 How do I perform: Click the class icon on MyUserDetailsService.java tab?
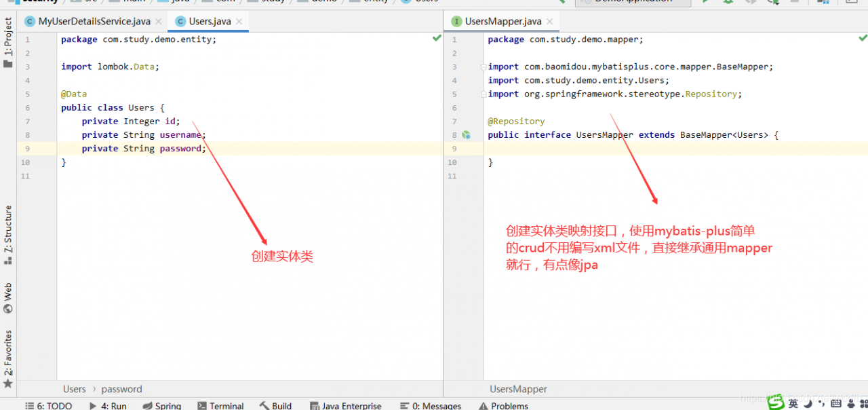tap(30, 22)
